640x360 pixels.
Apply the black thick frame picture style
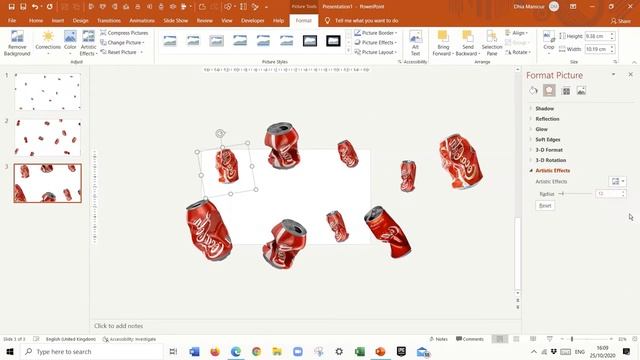[x=333, y=41]
